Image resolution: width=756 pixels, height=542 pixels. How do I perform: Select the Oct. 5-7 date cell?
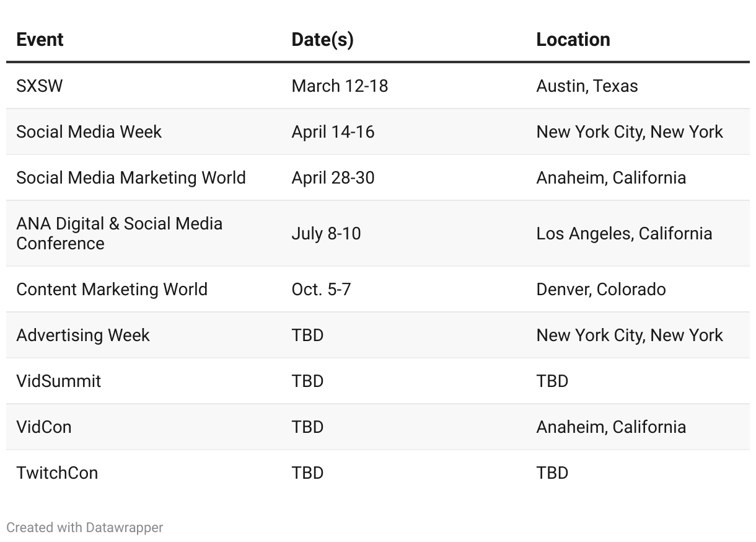321,289
